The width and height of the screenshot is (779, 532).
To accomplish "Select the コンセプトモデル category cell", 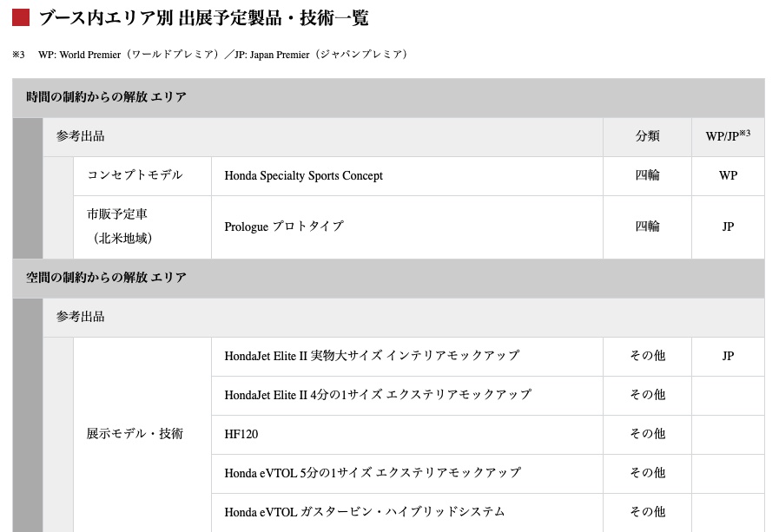I will (135, 175).
